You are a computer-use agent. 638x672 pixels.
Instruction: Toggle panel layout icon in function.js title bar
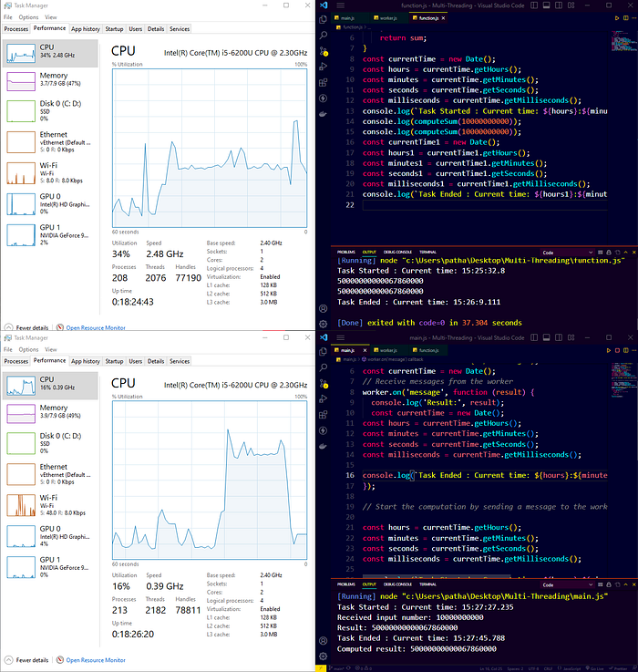point(546,5)
